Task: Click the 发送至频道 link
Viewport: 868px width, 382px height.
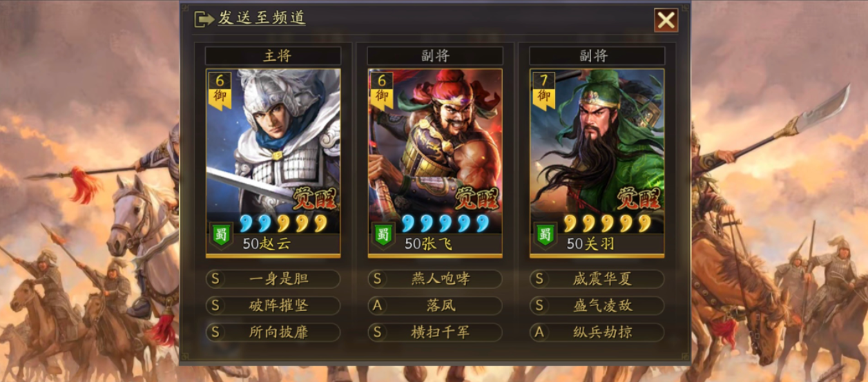Action: click(x=262, y=19)
